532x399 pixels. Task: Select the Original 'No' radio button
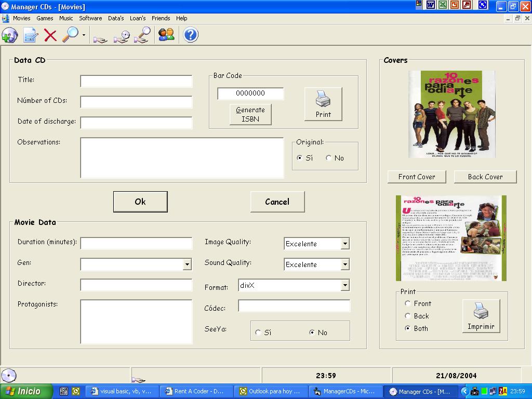(329, 158)
